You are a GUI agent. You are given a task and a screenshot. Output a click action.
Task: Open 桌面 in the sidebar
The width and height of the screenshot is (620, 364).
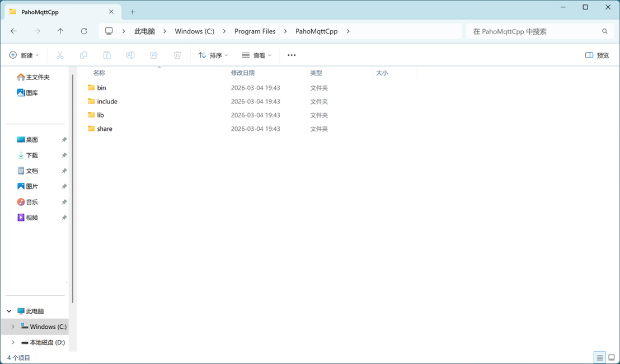coord(27,140)
